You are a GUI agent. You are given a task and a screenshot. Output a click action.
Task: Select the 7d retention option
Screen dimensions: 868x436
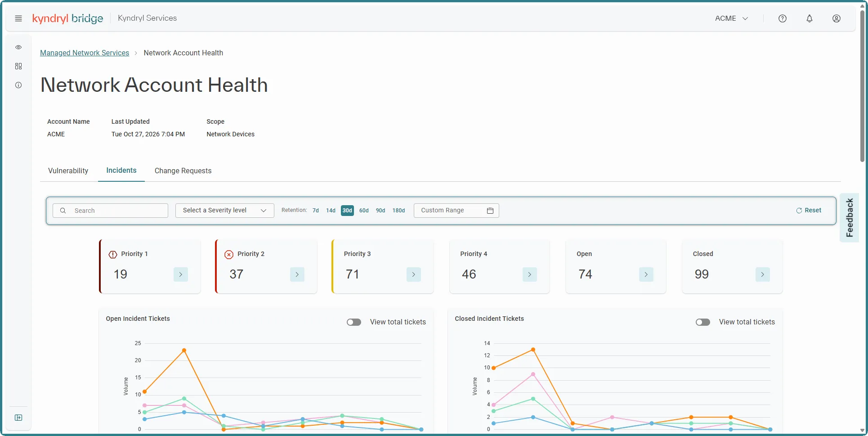click(x=316, y=211)
